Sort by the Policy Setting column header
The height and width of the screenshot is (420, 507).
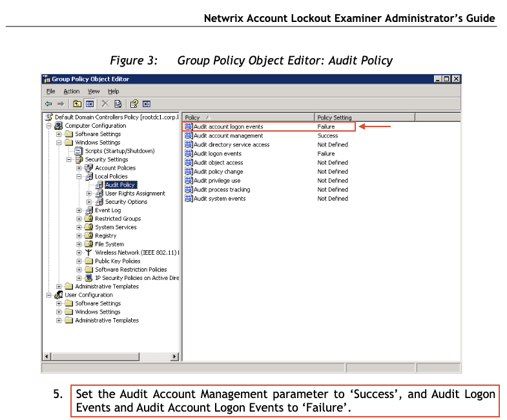tap(365, 117)
